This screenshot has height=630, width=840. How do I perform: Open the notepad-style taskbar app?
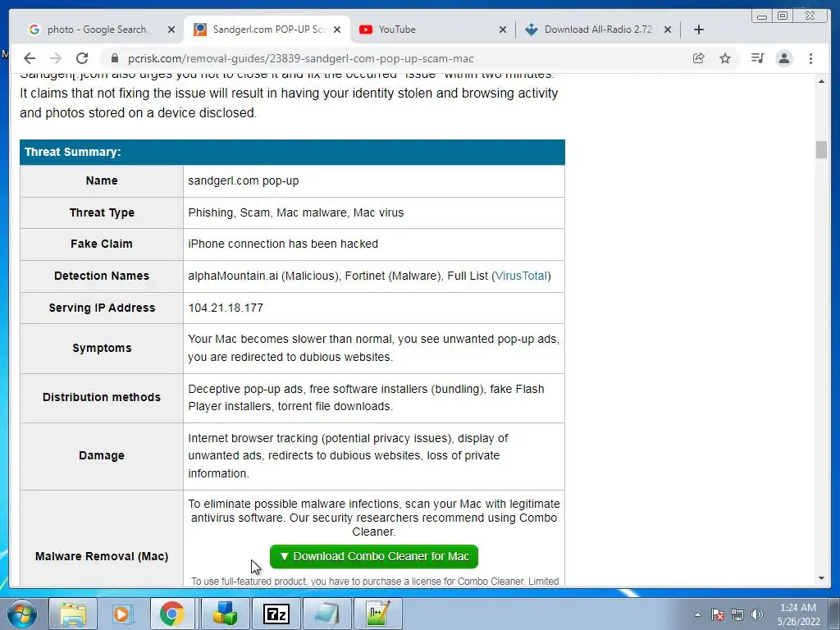(x=326, y=614)
